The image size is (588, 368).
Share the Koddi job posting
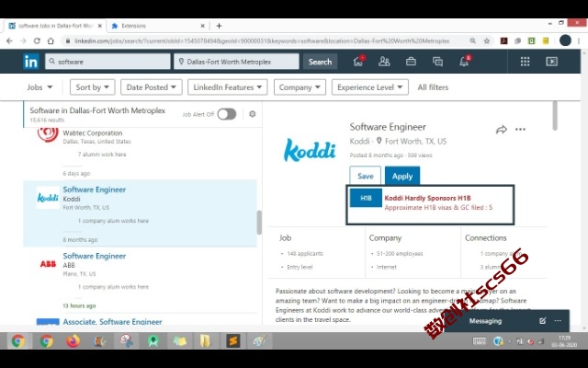coord(502,130)
